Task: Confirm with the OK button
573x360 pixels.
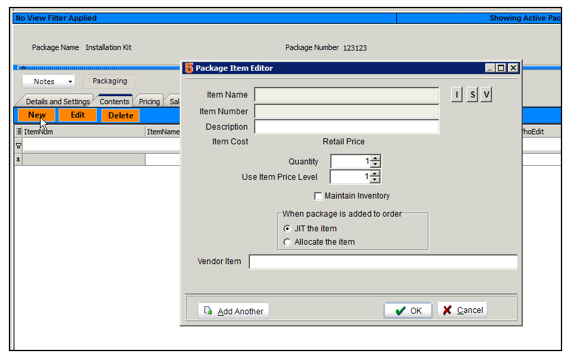Action: point(408,311)
